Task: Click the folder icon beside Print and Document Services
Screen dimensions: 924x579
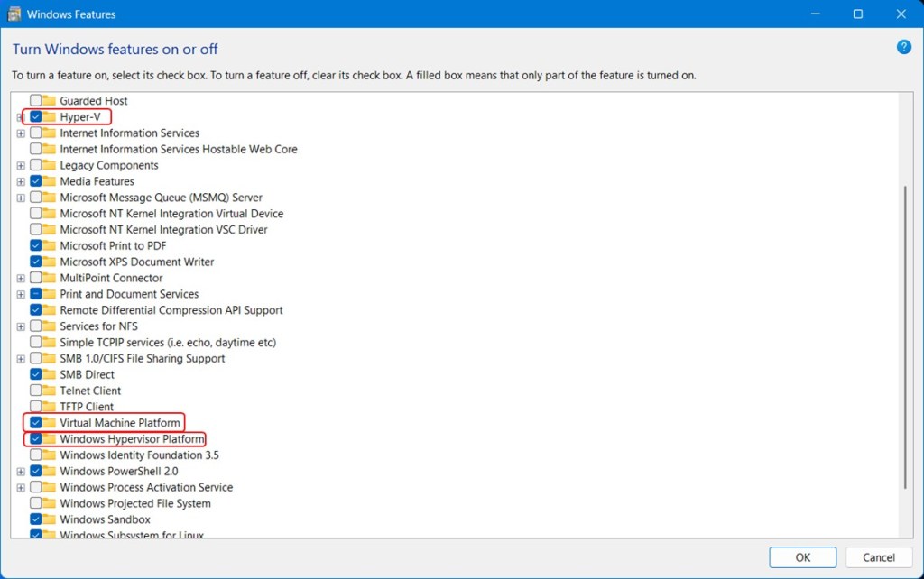Action: tap(49, 293)
